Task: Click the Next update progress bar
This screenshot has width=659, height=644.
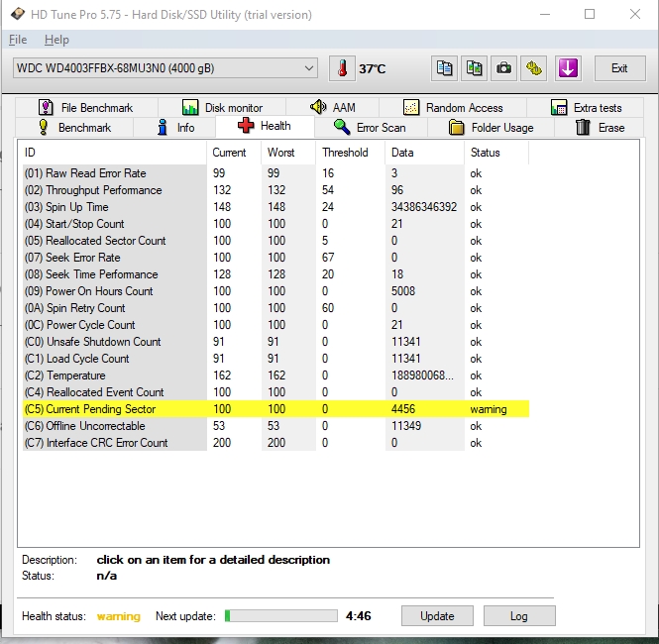Action: [x=280, y=616]
